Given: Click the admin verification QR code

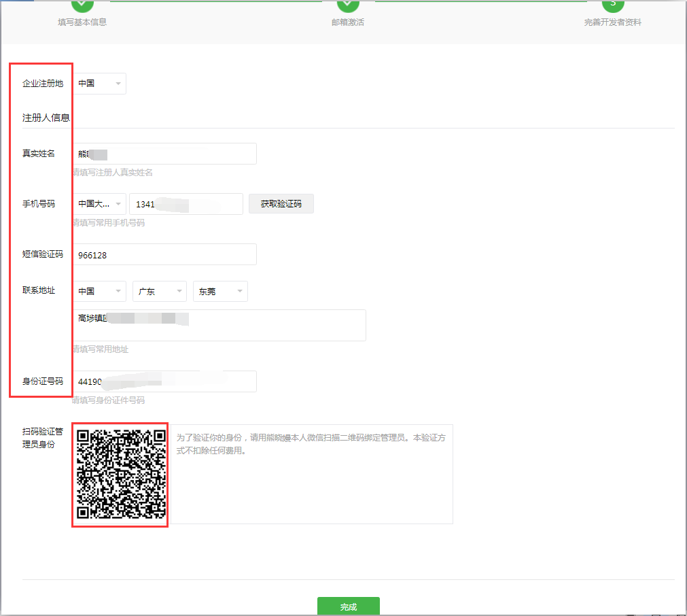Looking at the screenshot, I should point(120,474).
